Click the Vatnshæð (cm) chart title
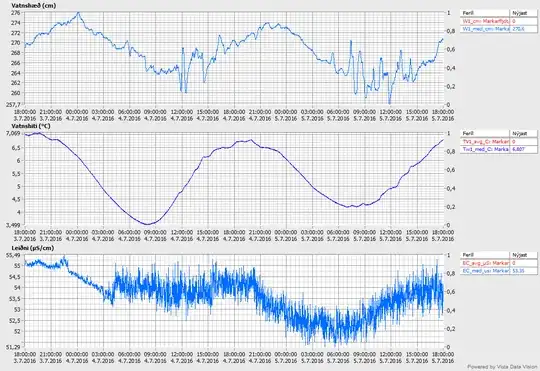 coord(34,6)
